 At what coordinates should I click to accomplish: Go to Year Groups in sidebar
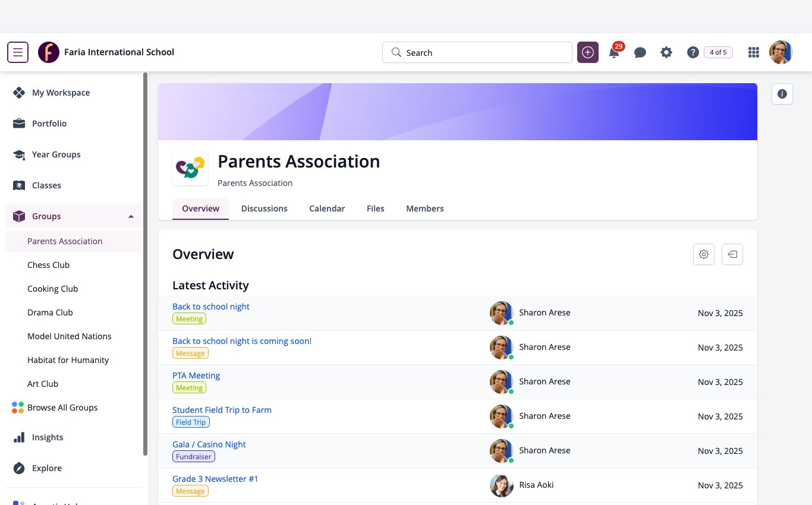[74, 154]
